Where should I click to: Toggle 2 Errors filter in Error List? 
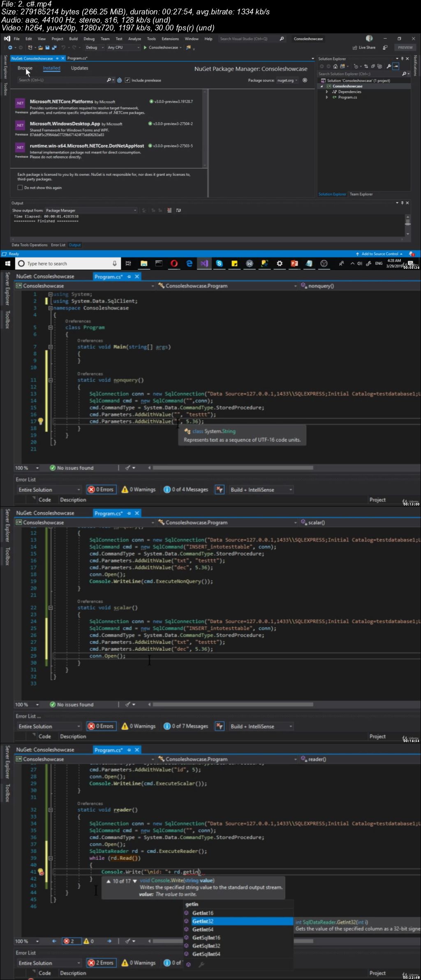point(101,963)
